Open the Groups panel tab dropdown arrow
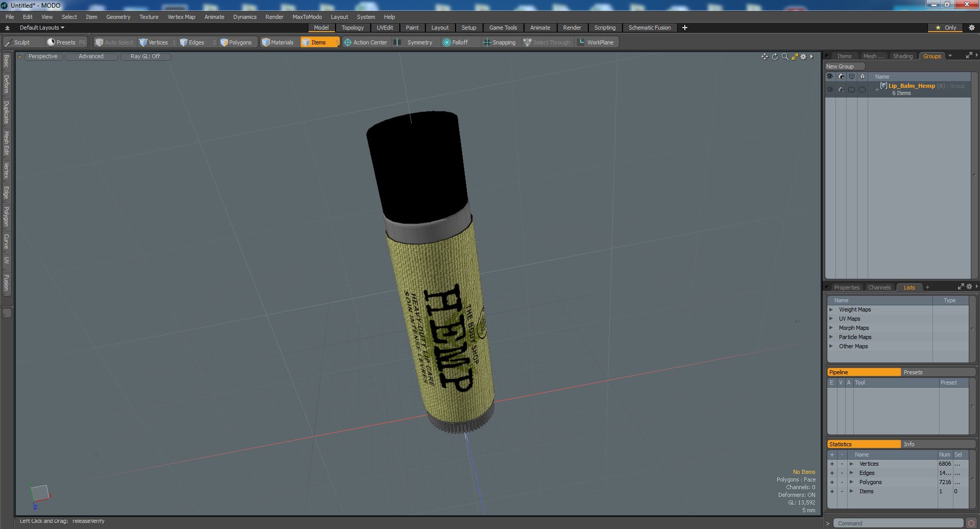 pos(950,56)
